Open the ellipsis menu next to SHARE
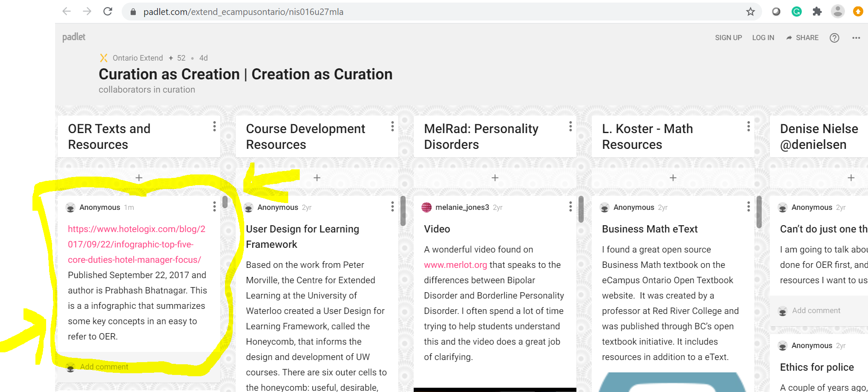Image resolution: width=868 pixels, height=392 pixels. coord(856,38)
